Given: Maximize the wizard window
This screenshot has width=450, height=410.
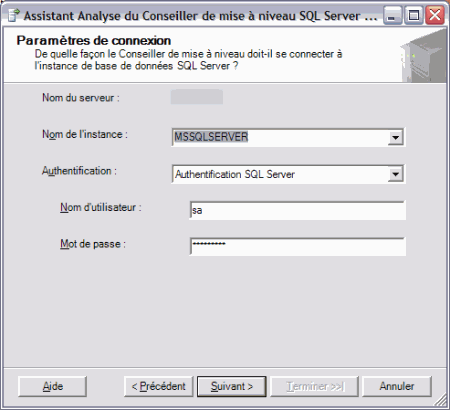Looking at the screenshot, I should (414, 15).
